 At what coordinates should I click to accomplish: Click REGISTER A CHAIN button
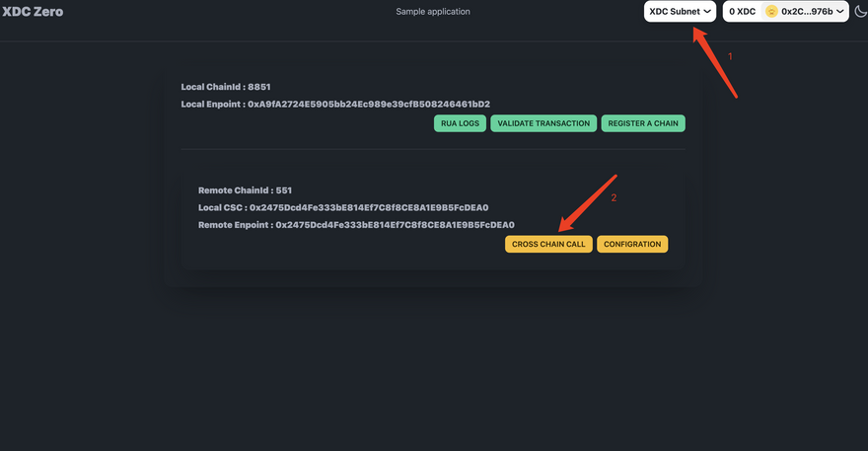(643, 123)
